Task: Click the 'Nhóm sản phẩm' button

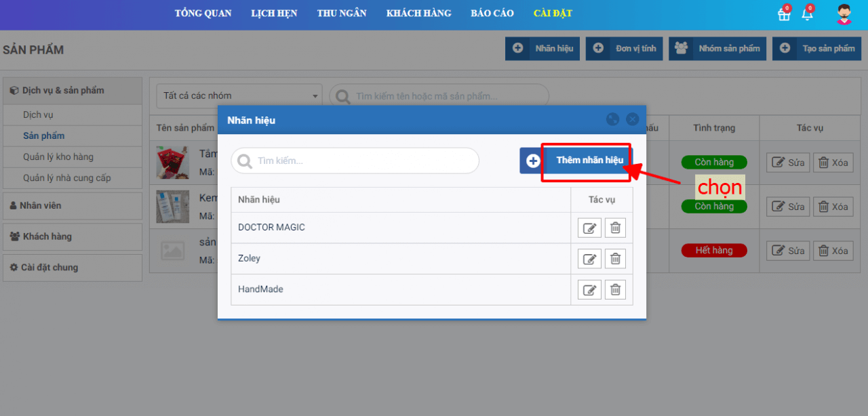Action: pyautogui.click(x=717, y=49)
